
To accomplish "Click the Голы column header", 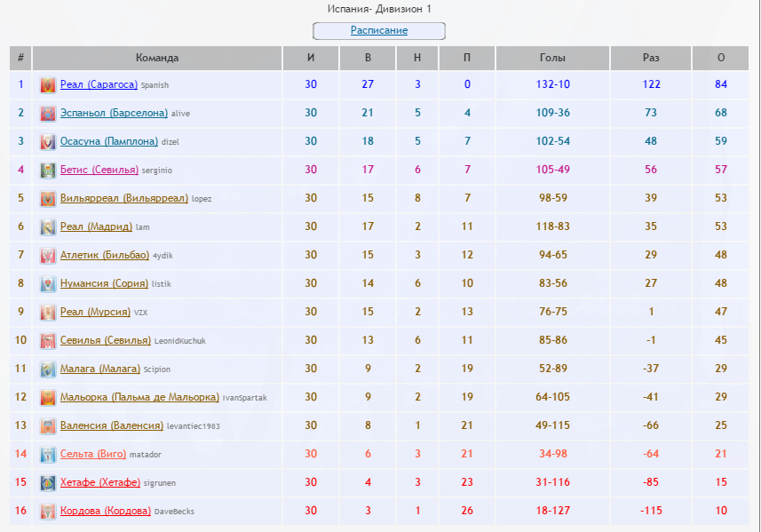I will [x=553, y=58].
